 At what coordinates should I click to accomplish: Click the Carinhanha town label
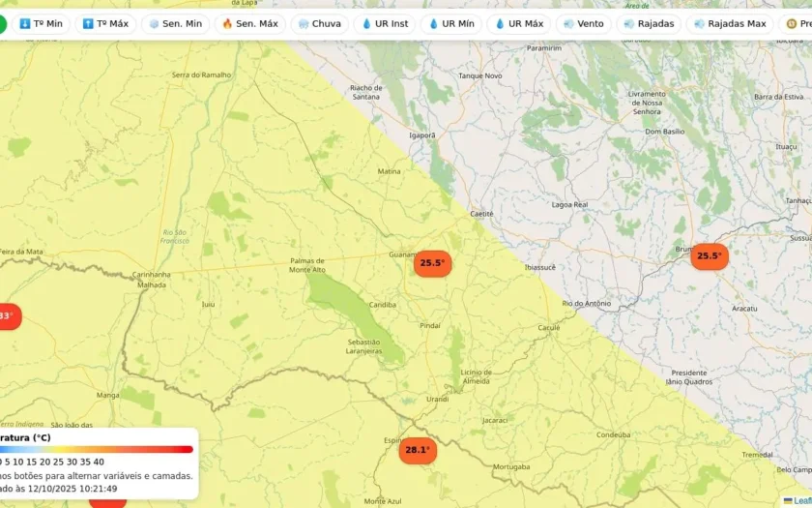(x=151, y=274)
